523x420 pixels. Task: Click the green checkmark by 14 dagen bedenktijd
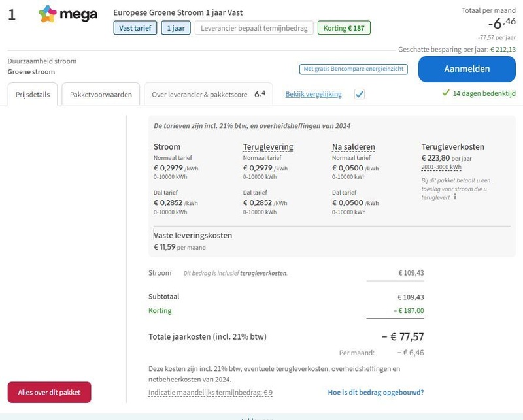tap(446, 93)
